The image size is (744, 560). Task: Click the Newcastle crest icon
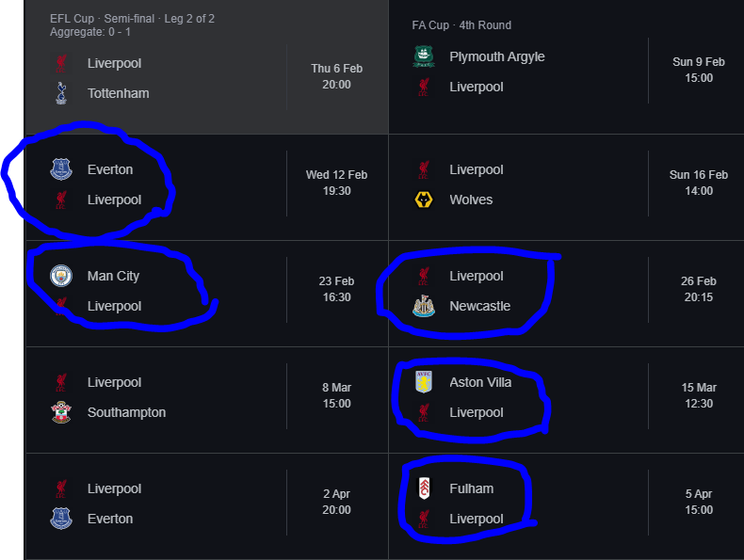coord(424,306)
